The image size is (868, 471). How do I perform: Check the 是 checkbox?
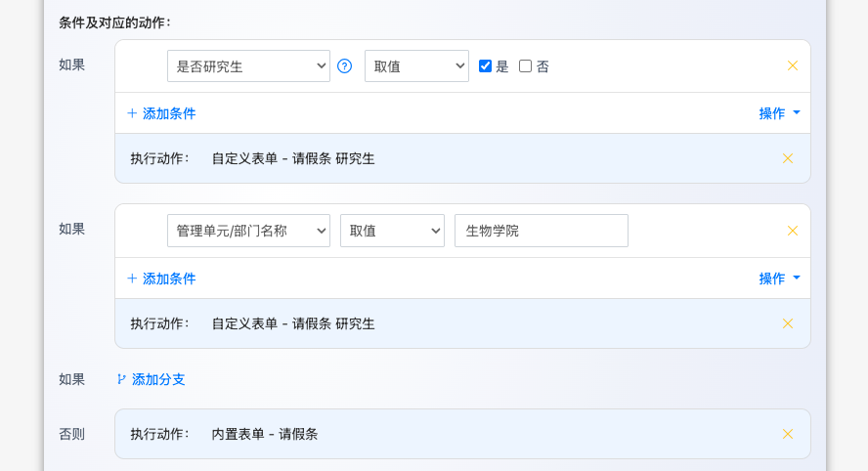485,66
